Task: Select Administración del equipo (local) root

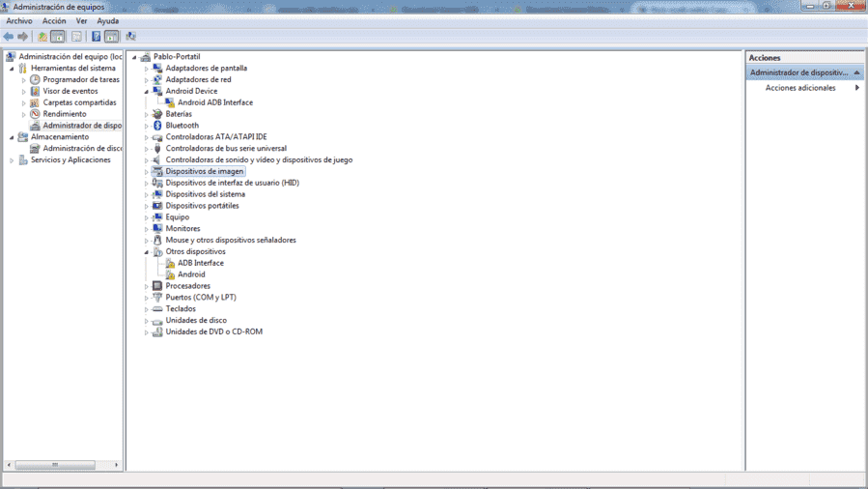Action: 70,56
